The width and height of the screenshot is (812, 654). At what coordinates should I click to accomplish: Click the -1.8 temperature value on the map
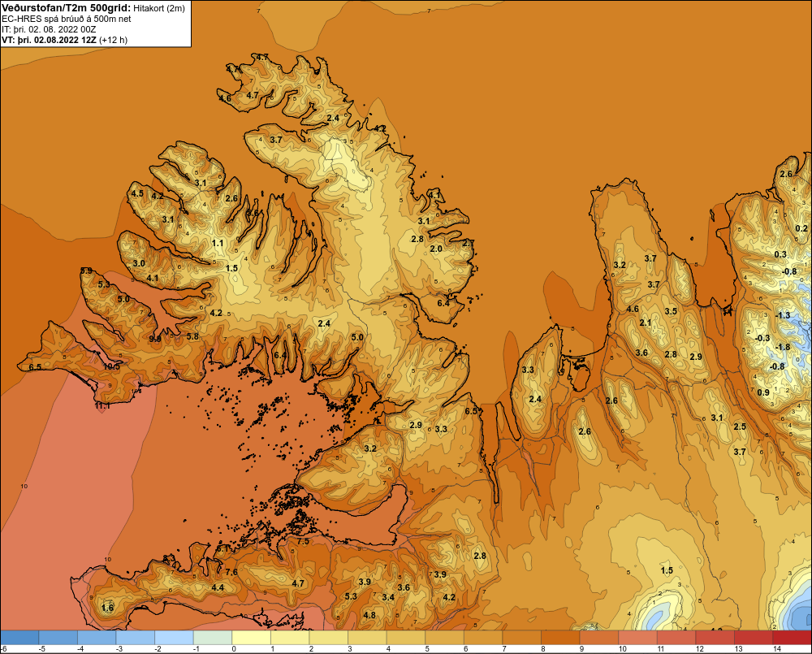784,347
